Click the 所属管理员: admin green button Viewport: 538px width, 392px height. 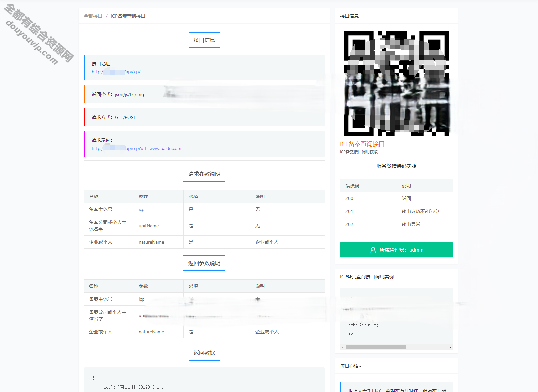(396, 250)
